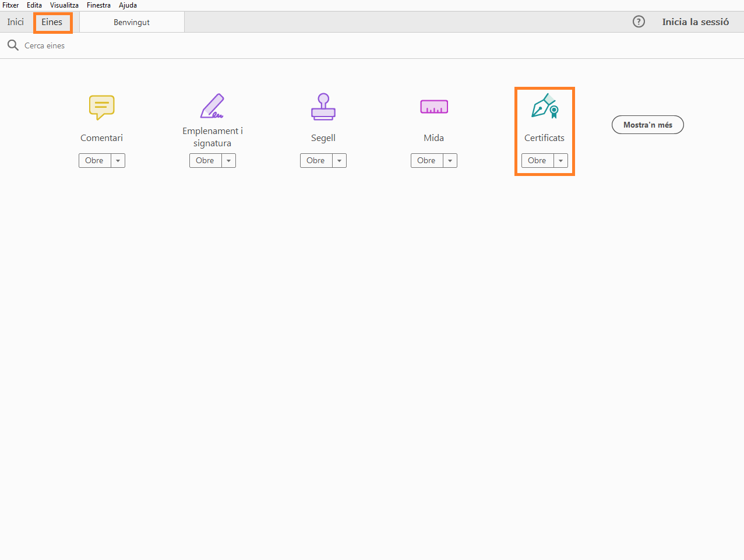The height and width of the screenshot is (560, 744).
Task: Switch to the Inici tab
Action: (16, 22)
